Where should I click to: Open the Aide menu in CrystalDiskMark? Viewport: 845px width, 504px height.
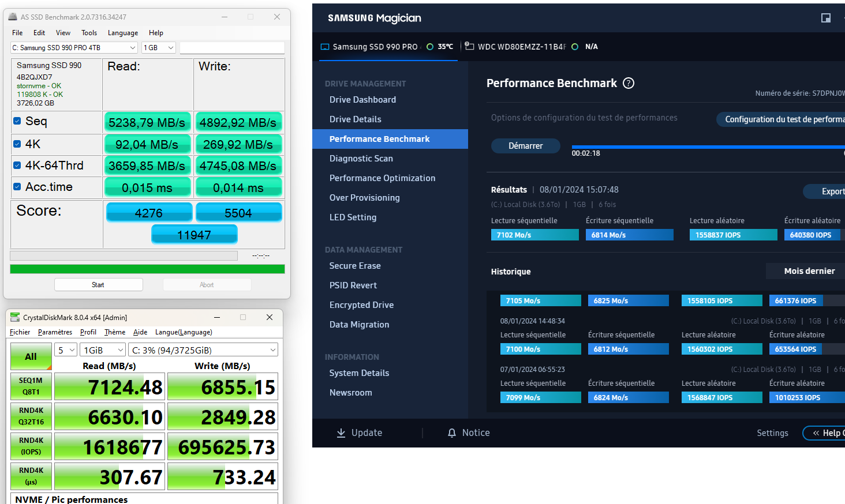pos(140,332)
